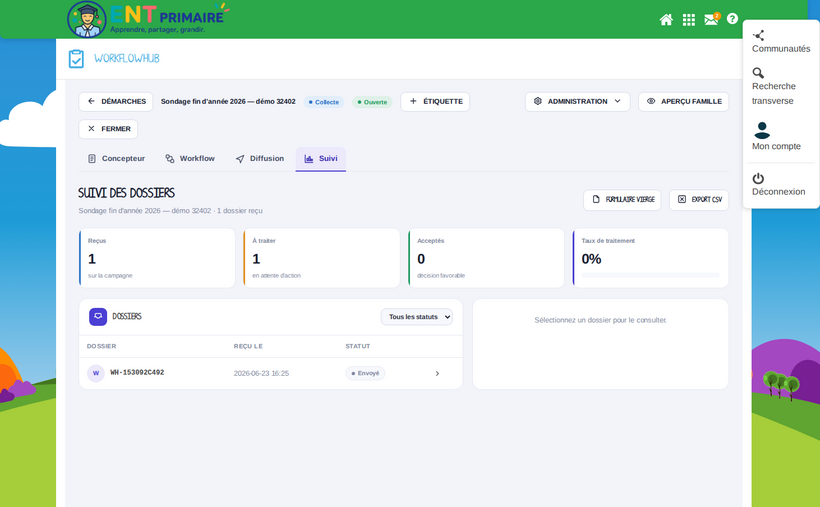
Task: Click the WorkflowHub clipboard icon
Action: coord(76,59)
